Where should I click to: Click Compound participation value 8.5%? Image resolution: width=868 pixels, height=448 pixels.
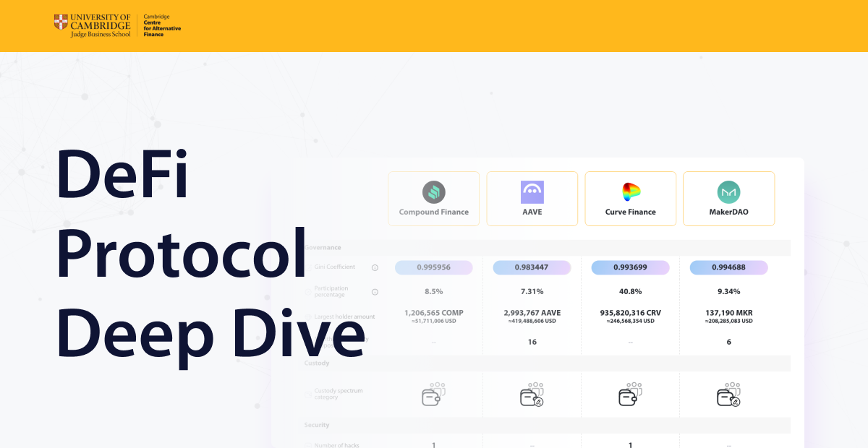434,291
